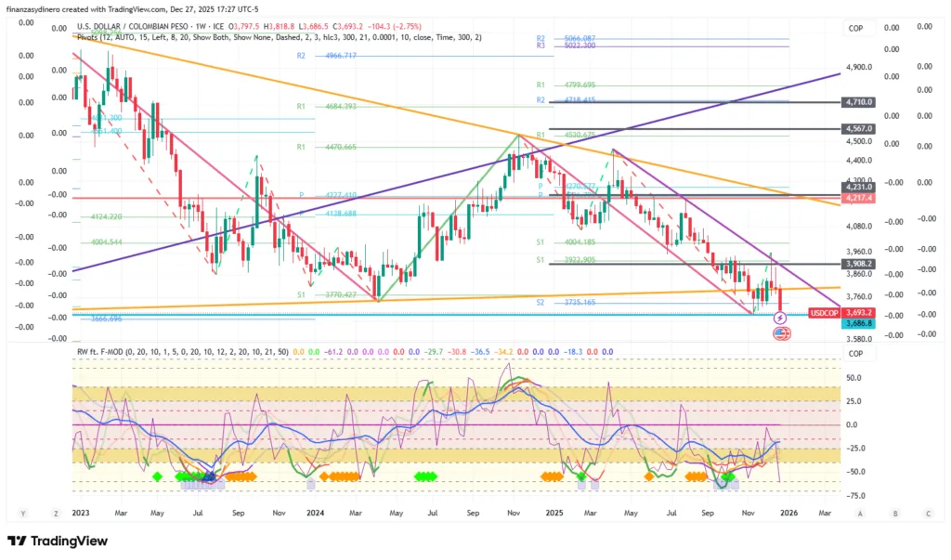Click the purple lightning event icon
The height and width of the screenshot is (560, 951).
[780, 319]
